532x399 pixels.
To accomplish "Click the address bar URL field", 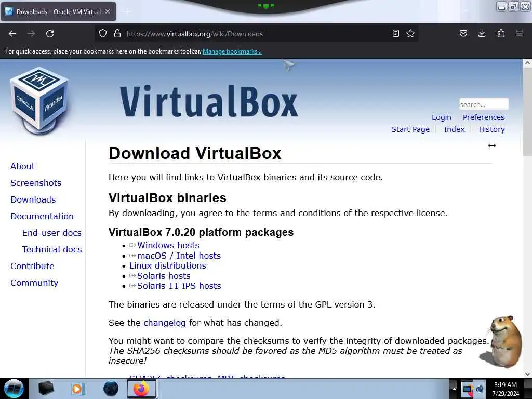I will click(258, 34).
